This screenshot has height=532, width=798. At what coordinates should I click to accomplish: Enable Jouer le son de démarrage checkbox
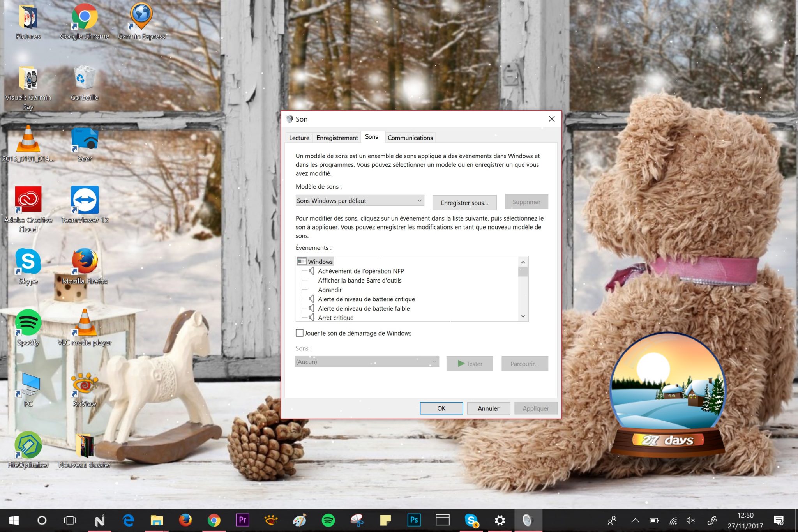[x=300, y=333]
